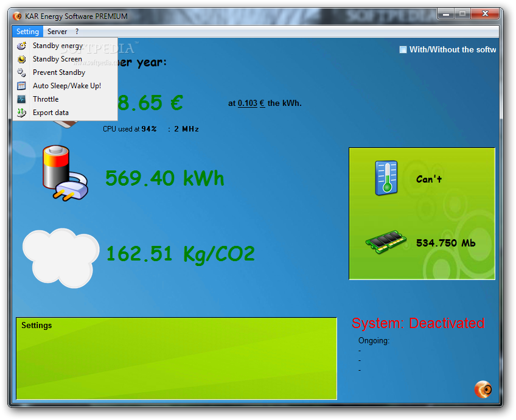Choose Standby Screen menu entry
The image size is (516, 420).
(65, 59)
